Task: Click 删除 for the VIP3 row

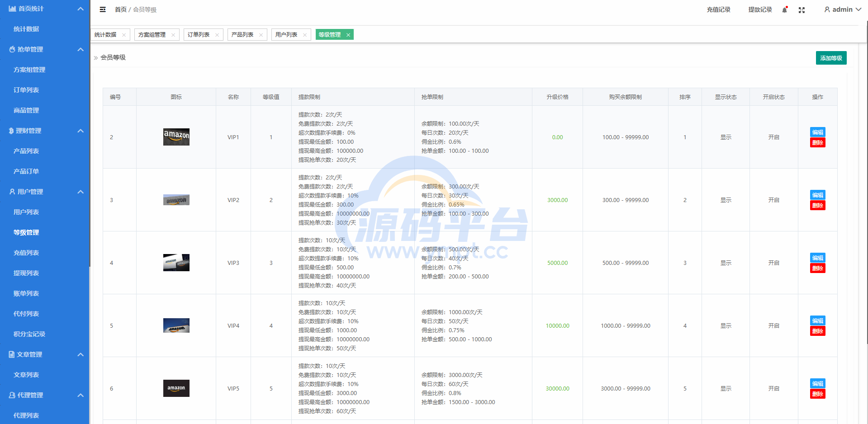Action: point(818,268)
